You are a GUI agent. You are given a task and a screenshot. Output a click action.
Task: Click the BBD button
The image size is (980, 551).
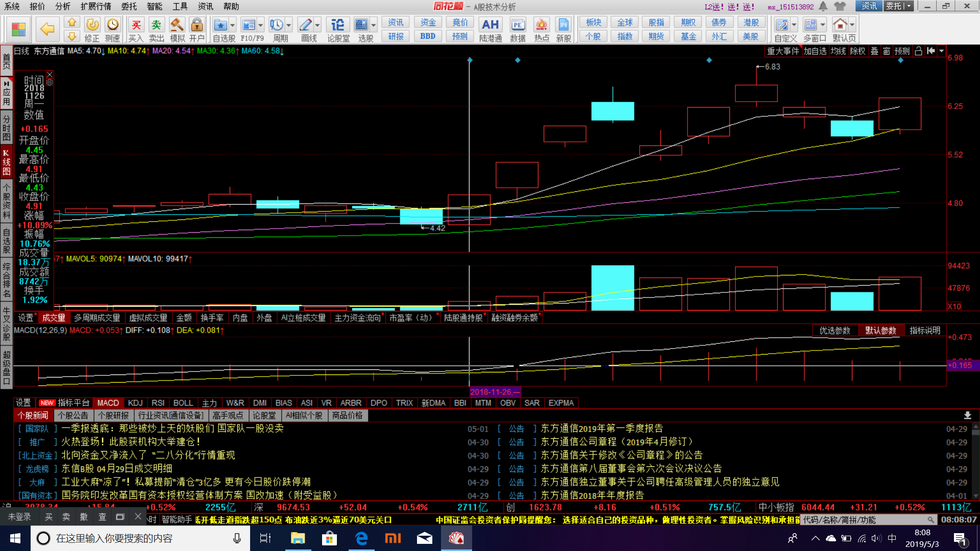[x=428, y=36]
